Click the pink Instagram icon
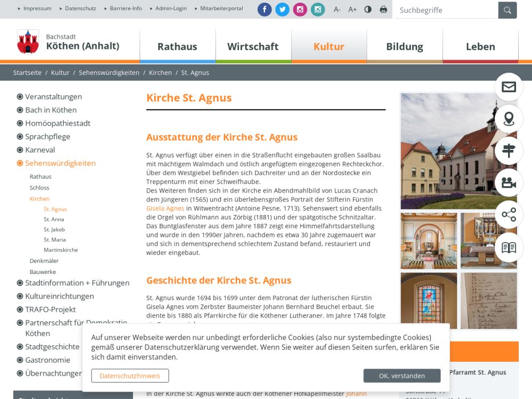This screenshot has height=399, width=532. pos(300,10)
